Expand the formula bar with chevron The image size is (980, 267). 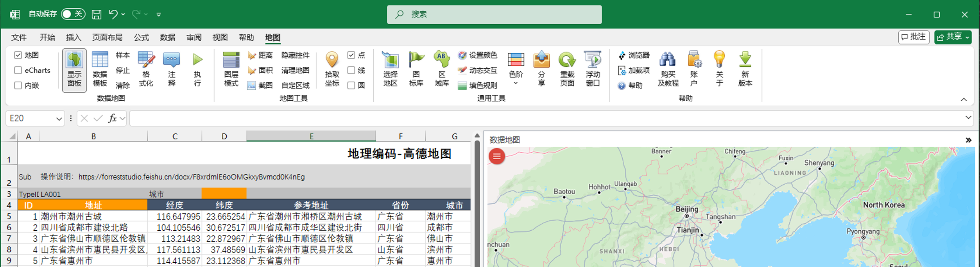(x=968, y=117)
